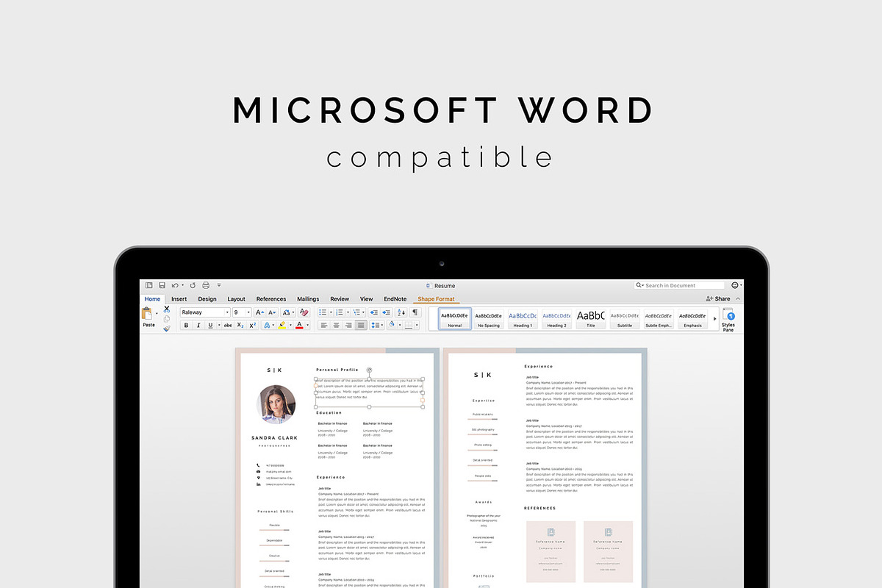Cut selection with the scissors icon

(167, 309)
